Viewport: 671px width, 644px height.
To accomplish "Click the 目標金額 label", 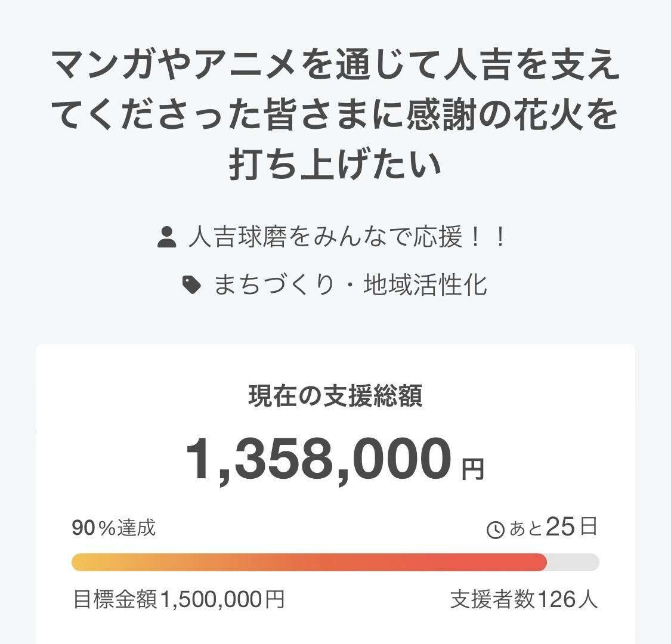I will pos(115,599).
